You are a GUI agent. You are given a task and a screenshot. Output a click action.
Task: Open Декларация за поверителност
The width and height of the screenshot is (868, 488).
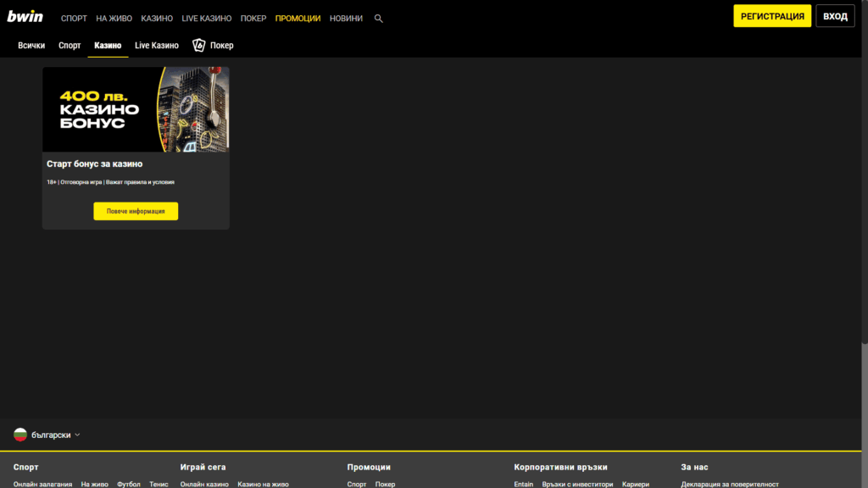tap(732, 484)
